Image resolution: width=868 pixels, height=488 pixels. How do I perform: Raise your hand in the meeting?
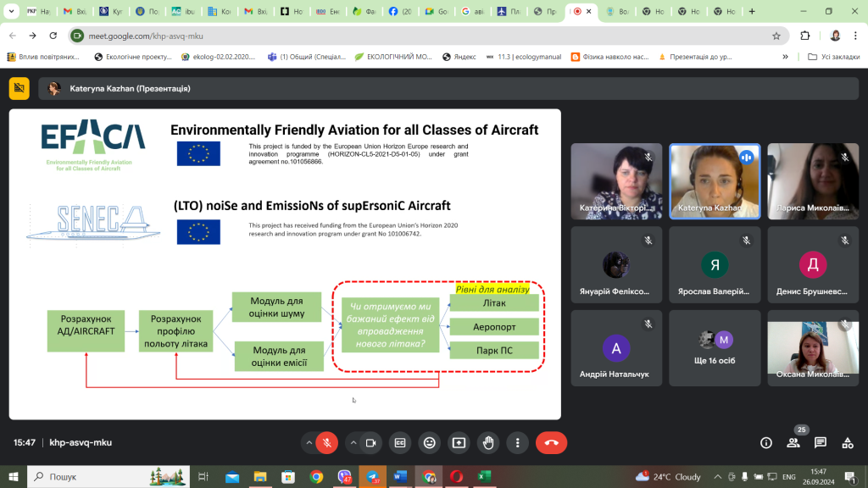click(488, 442)
